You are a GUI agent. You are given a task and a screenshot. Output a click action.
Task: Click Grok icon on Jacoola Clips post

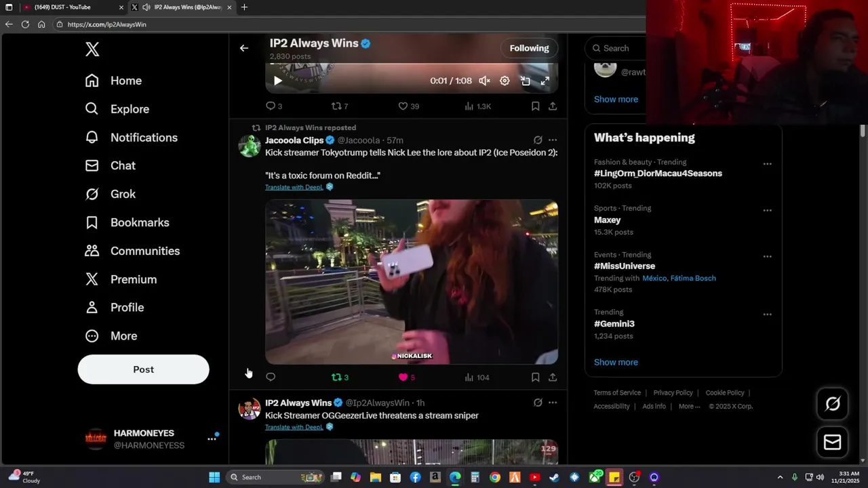[538, 140]
